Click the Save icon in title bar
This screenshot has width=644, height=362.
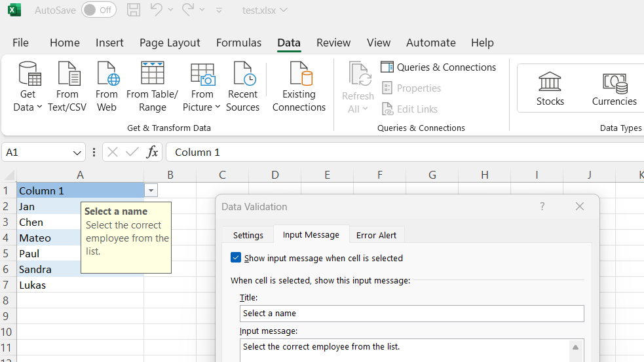tap(133, 10)
